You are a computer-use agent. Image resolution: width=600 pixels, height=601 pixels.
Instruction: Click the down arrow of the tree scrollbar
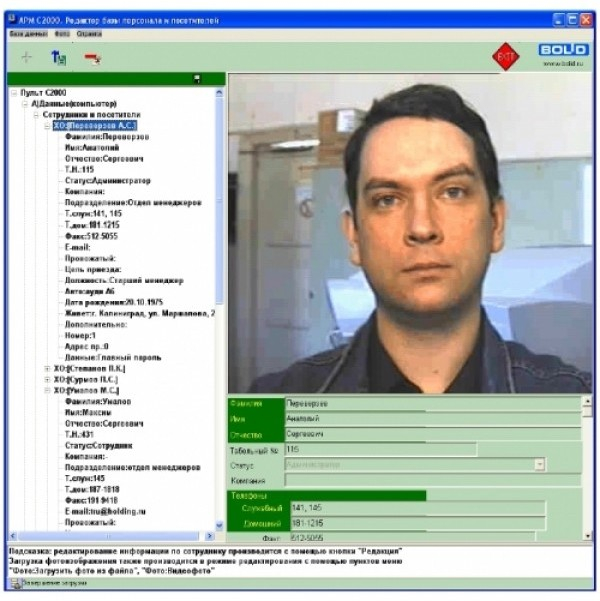click(x=220, y=524)
